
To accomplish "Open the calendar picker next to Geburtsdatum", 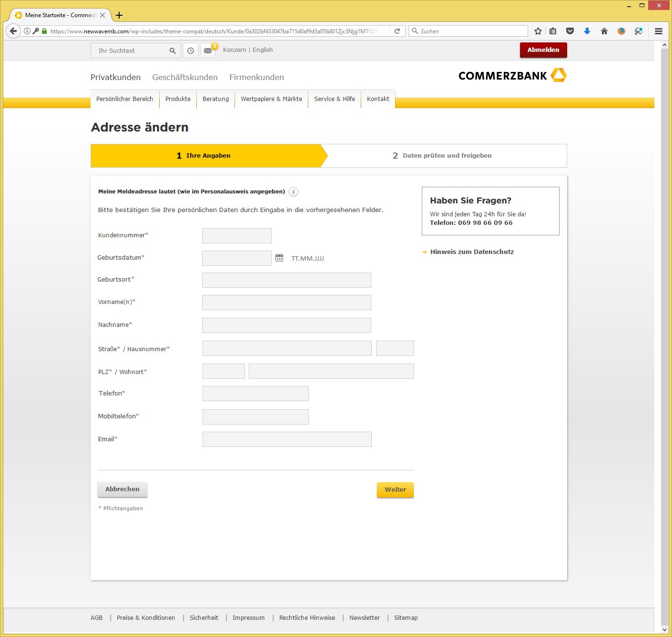I will (x=279, y=258).
